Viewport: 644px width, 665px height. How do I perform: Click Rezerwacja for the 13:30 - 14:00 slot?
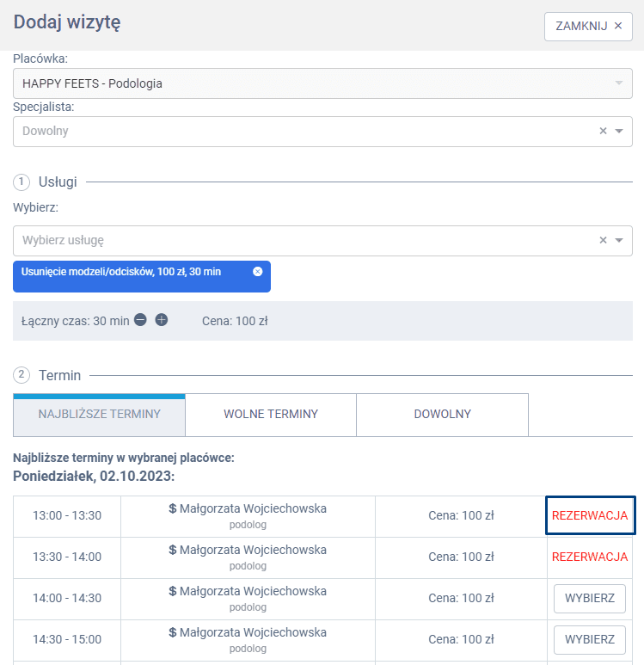[x=590, y=557]
